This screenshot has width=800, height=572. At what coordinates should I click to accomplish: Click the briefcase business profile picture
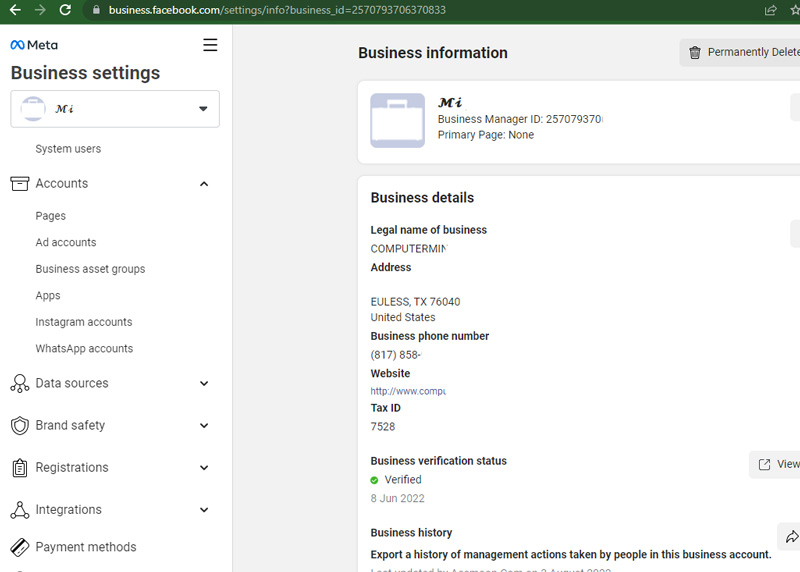tap(397, 120)
